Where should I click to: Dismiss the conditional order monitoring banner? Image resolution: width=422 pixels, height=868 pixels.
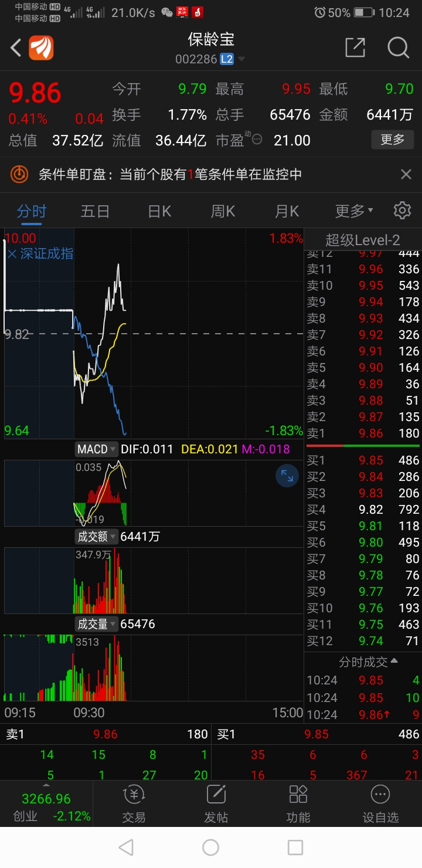point(406,174)
